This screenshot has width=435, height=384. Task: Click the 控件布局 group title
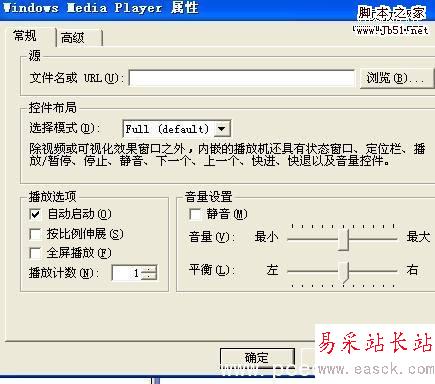(x=53, y=108)
